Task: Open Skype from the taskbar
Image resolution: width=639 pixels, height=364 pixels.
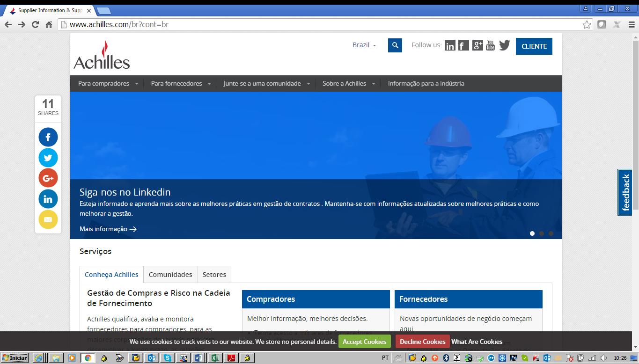Action: click(167, 358)
